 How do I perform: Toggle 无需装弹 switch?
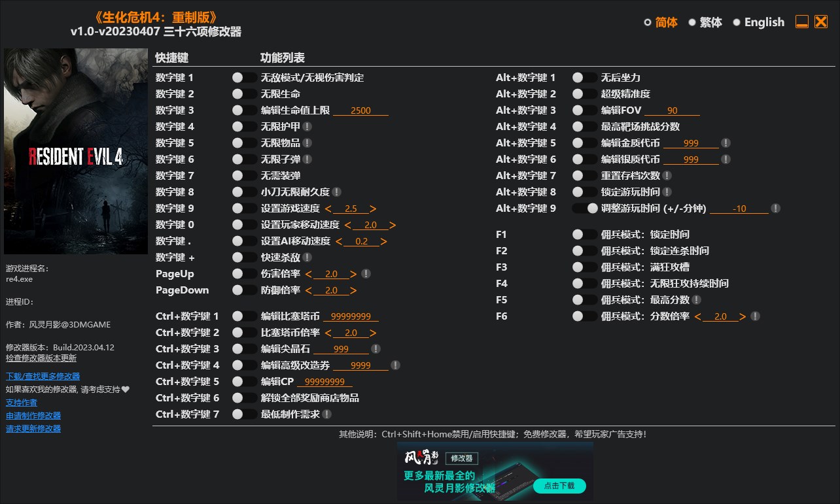coord(244,175)
